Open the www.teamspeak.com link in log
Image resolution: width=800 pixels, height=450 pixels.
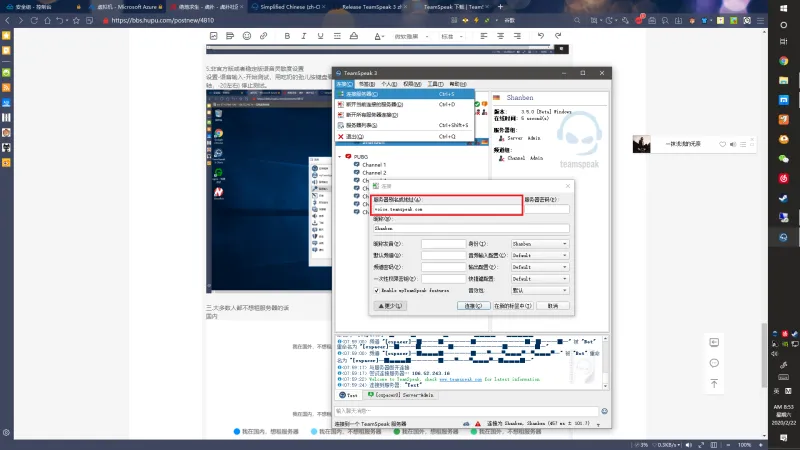point(460,379)
